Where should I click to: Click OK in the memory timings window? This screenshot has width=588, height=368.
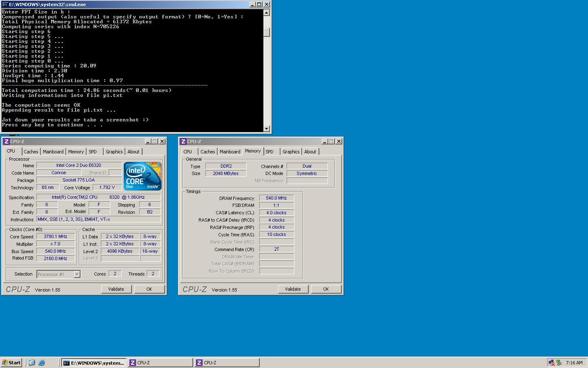pyautogui.click(x=326, y=289)
